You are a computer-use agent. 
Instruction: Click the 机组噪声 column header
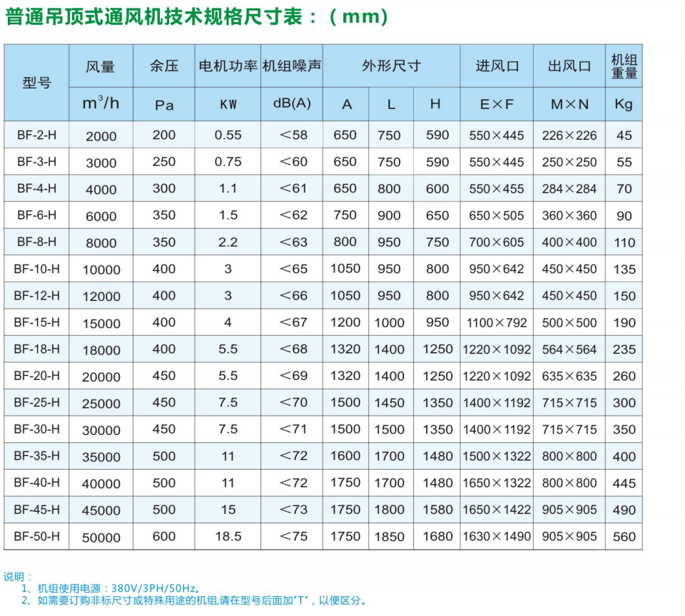point(292,66)
